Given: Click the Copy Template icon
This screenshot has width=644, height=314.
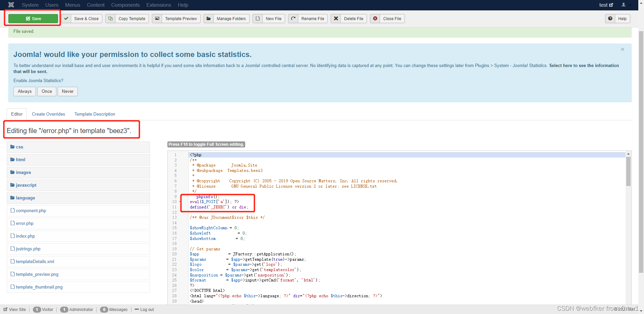Looking at the screenshot, I should click(x=110, y=18).
